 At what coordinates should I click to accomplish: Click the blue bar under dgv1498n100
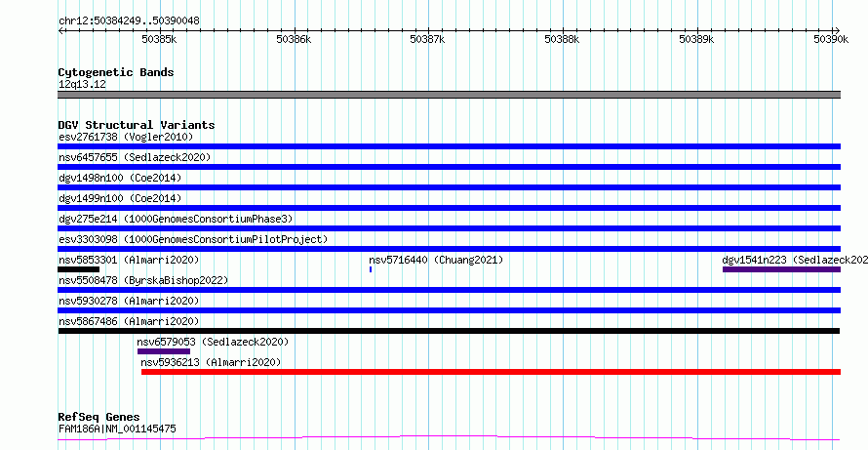tap(449, 187)
